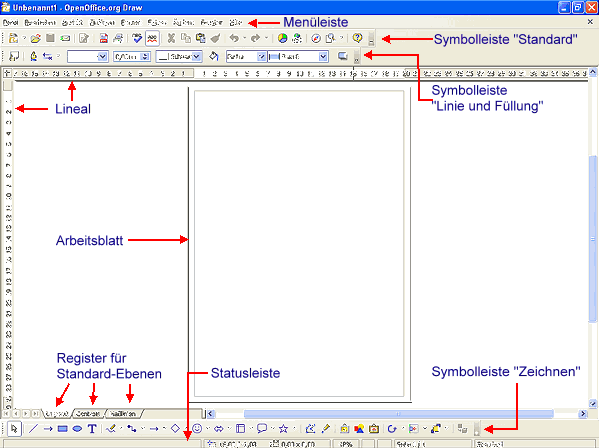The image size is (599, 448).
Task: Save the document with the Save icon
Action: [50, 38]
